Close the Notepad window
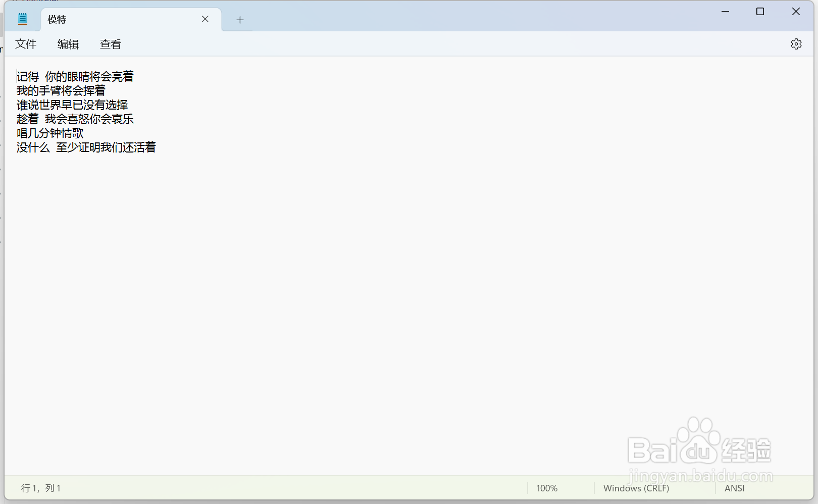 796,11
